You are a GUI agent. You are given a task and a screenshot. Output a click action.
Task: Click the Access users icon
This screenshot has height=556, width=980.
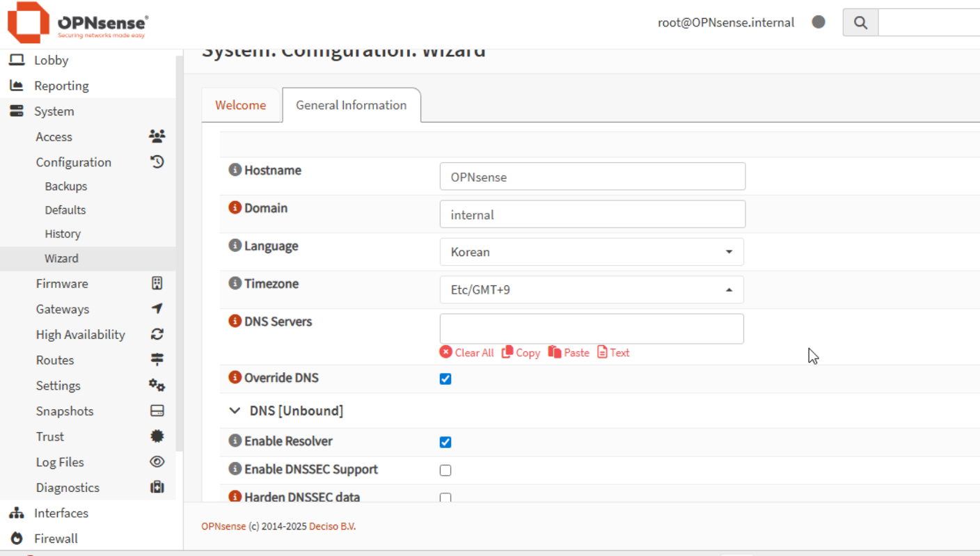point(157,136)
